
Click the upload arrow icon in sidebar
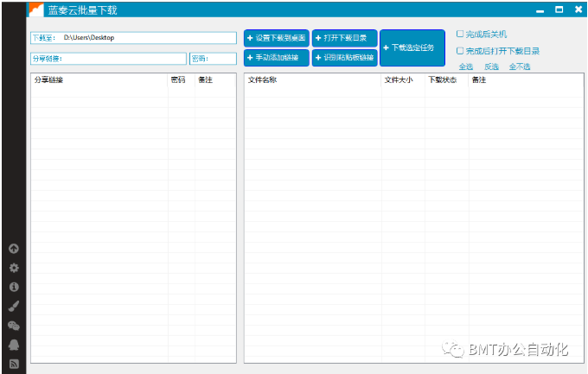tap(13, 249)
